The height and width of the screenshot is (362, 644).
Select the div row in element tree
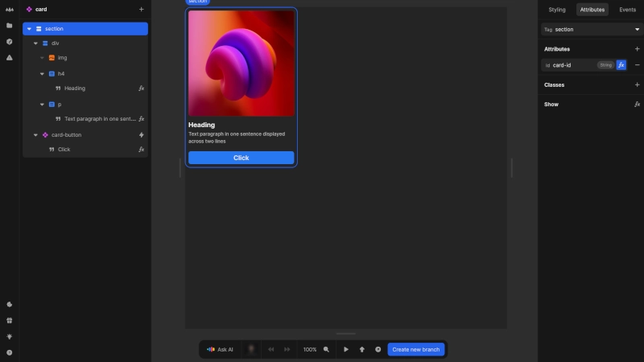click(x=85, y=43)
